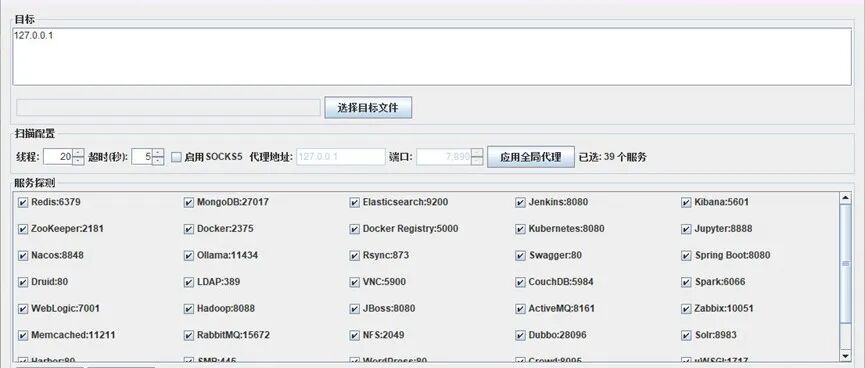Click the service list vertical scrollbar thumb

(845, 264)
